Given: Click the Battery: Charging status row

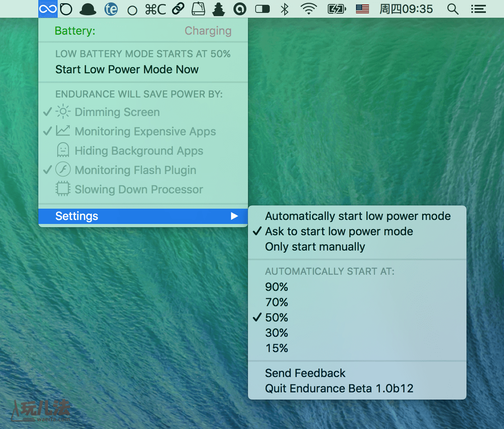Looking at the screenshot, I should (143, 31).
